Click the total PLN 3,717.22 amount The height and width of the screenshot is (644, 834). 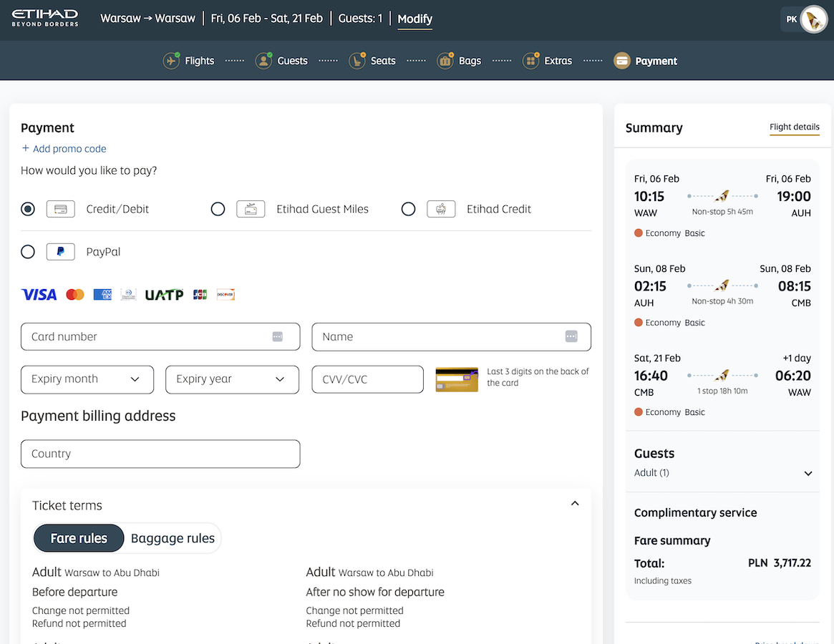(x=779, y=562)
